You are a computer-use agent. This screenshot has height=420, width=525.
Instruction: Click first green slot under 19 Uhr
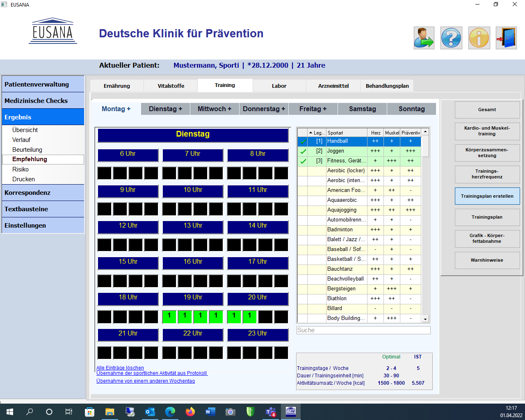click(x=169, y=317)
